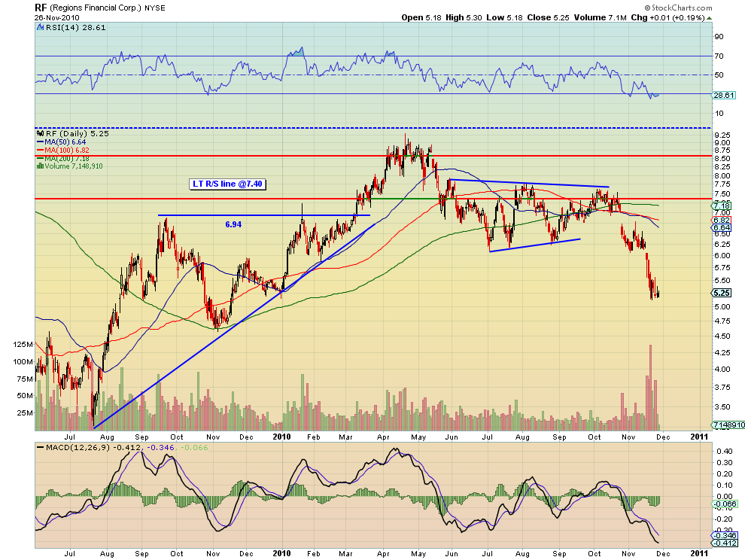Click the 9.25 price axis label
Viewport: 745px width, 560px height.
[x=722, y=135]
